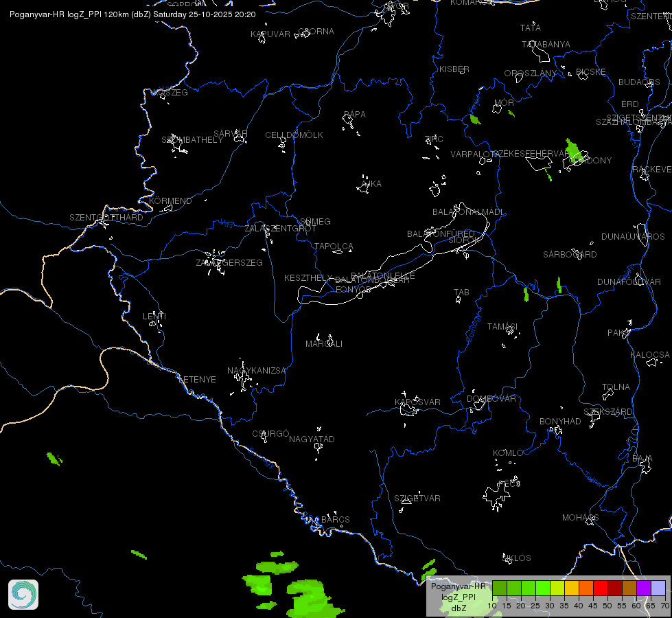
Task: Select the TATABÁNYA label
Action: (546, 45)
